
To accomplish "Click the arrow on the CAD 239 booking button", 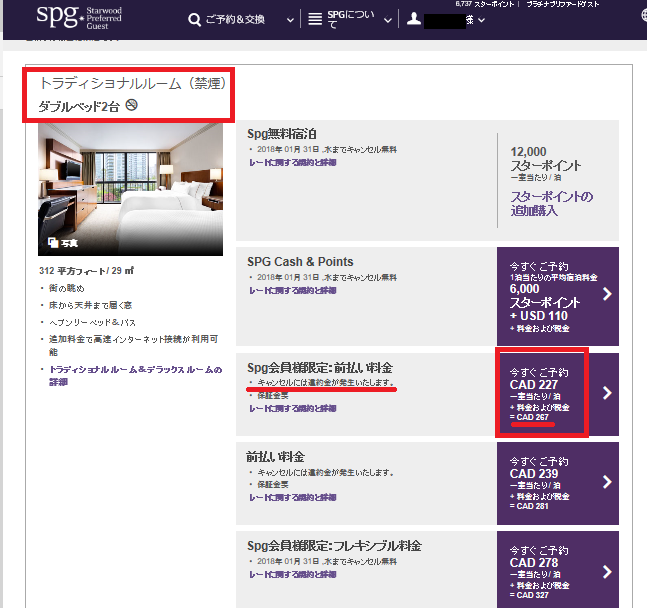I will [607, 482].
